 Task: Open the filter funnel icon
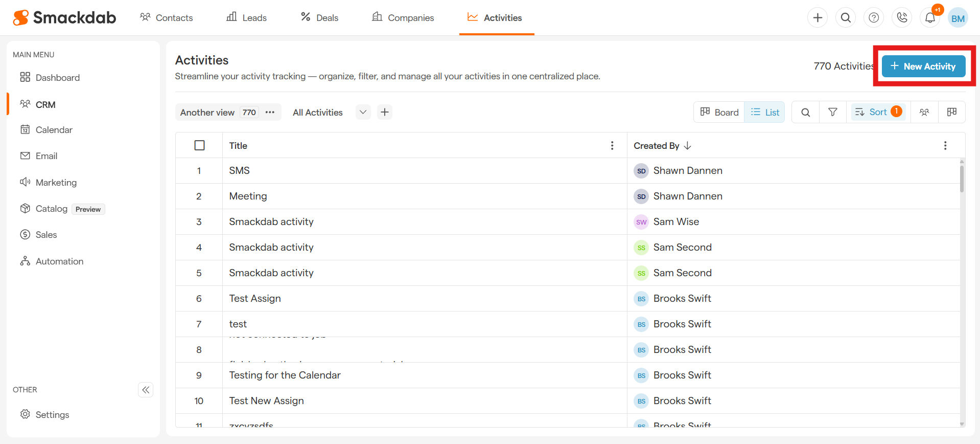point(832,112)
